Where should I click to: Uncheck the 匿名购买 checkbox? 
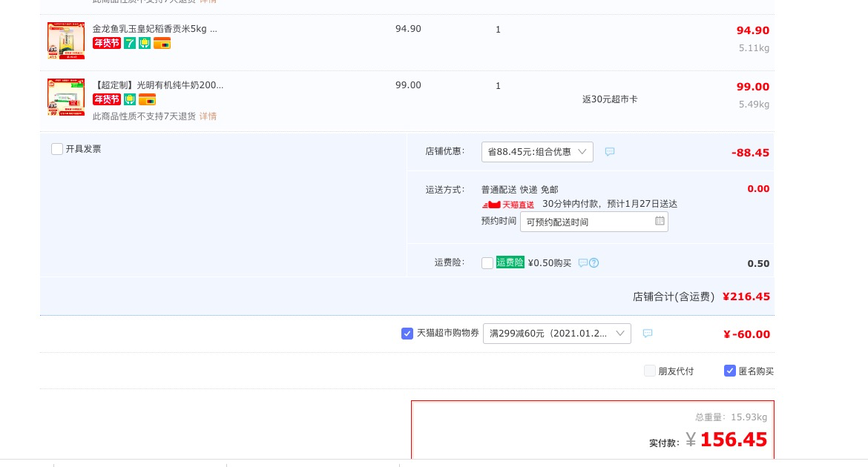coord(729,371)
